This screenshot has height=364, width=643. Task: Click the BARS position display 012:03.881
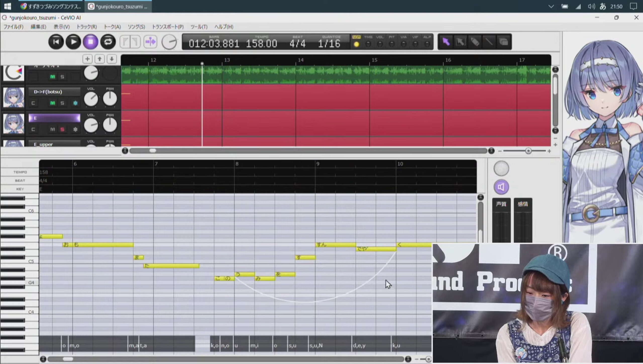click(x=214, y=44)
